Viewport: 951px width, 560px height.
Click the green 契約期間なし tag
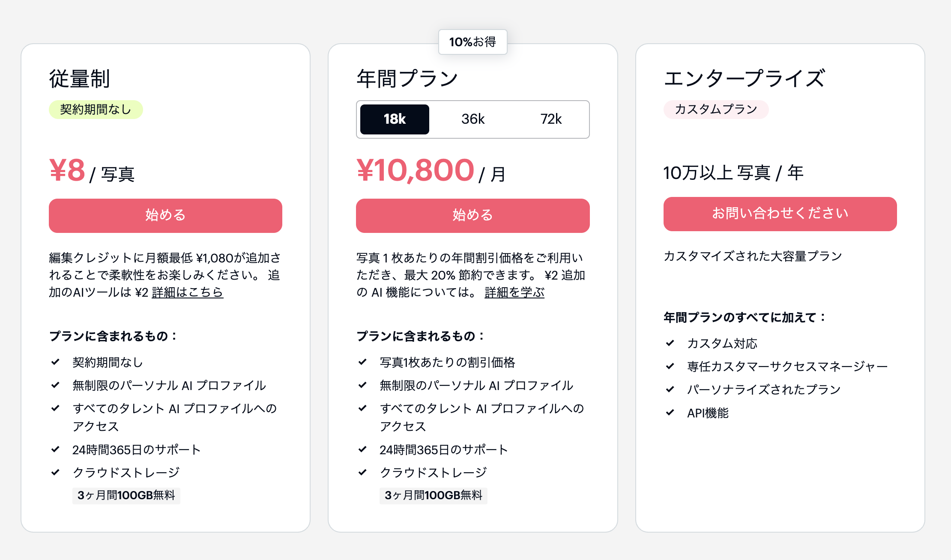[96, 110]
